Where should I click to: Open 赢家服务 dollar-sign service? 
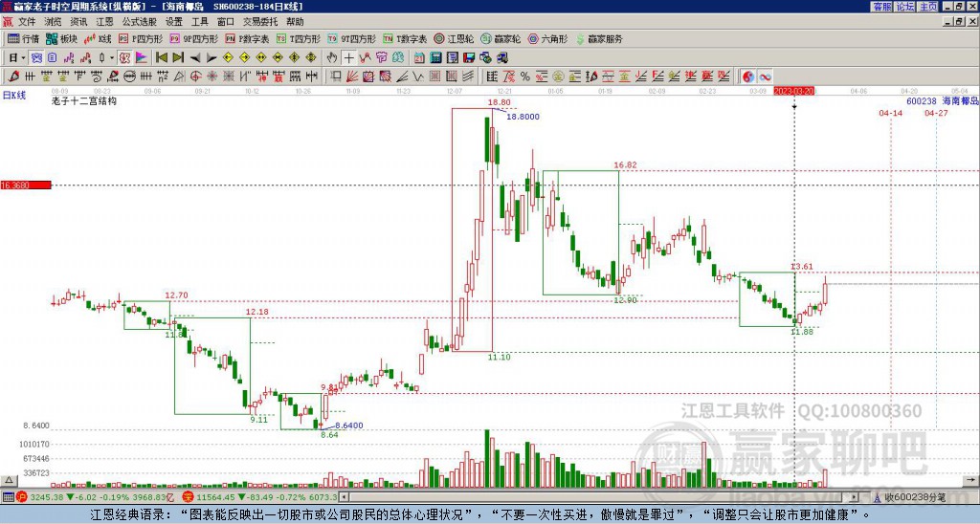point(599,38)
